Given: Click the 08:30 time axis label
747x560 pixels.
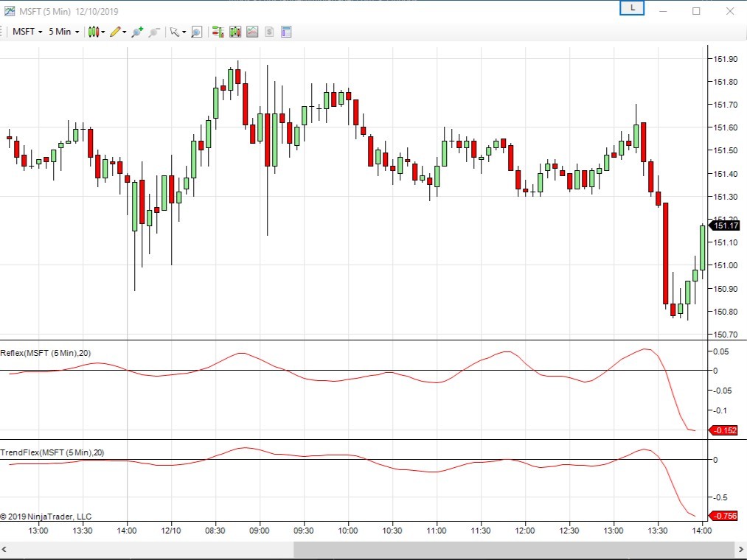Looking at the screenshot, I should click(215, 531).
